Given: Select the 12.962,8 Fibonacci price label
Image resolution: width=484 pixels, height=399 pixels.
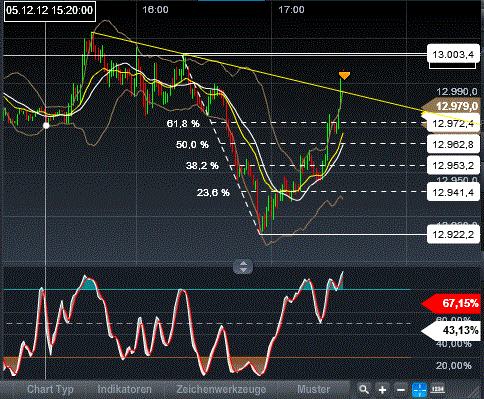Looking at the screenshot, I should 453,145.
